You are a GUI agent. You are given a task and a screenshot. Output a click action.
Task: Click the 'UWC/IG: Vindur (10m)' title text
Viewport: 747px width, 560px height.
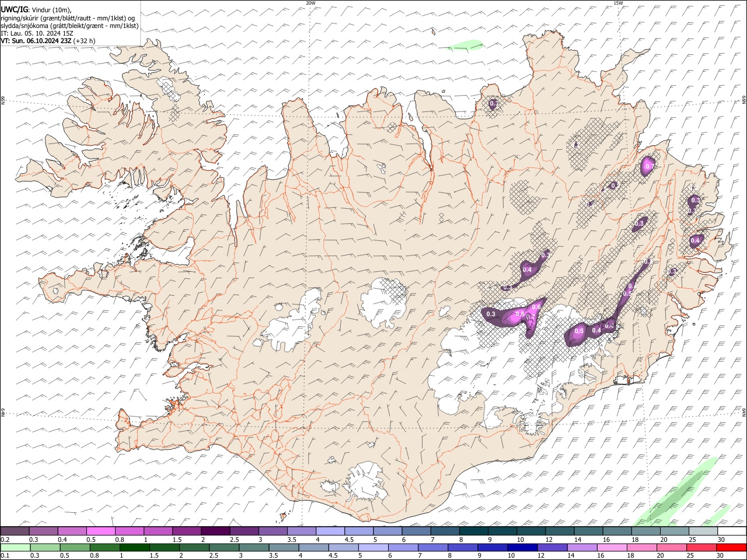pos(36,9)
